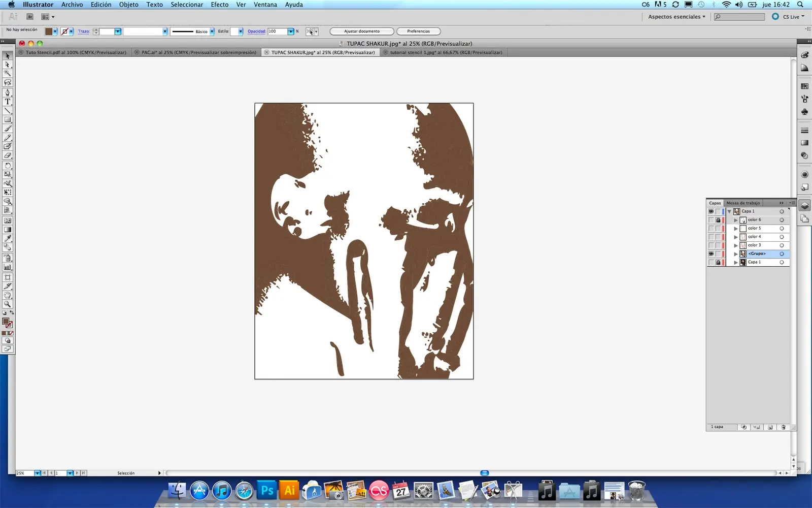Image resolution: width=812 pixels, height=508 pixels.
Task: Click the horizontal scrollbar thumb at bottom
Action: [x=485, y=473]
